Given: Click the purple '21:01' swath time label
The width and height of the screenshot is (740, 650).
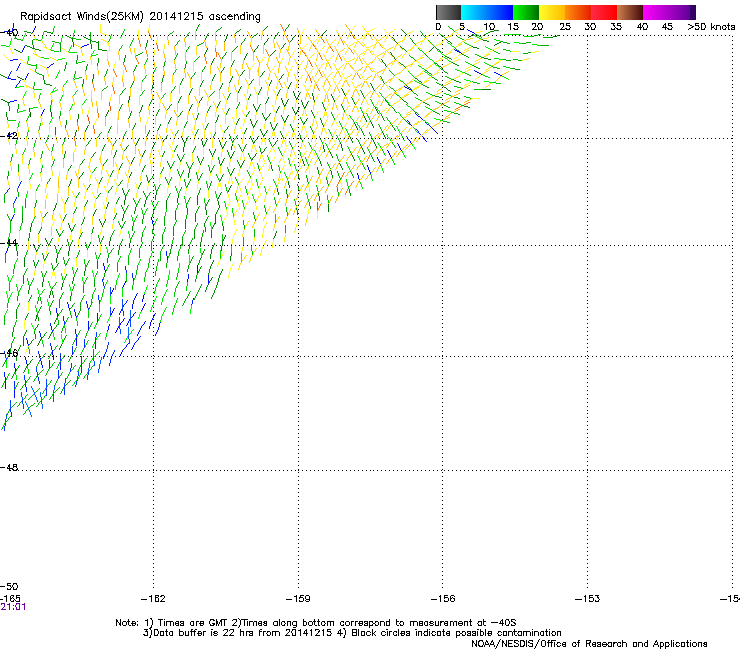Looking at the screenshot, I should 13,607.
